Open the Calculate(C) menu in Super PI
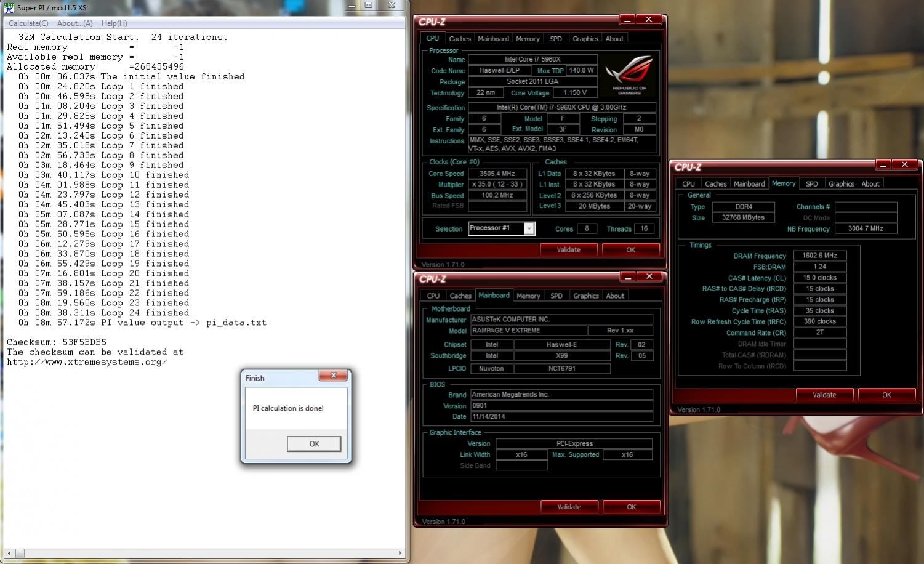This screenshot has width=924, height=564. (28, 23)
